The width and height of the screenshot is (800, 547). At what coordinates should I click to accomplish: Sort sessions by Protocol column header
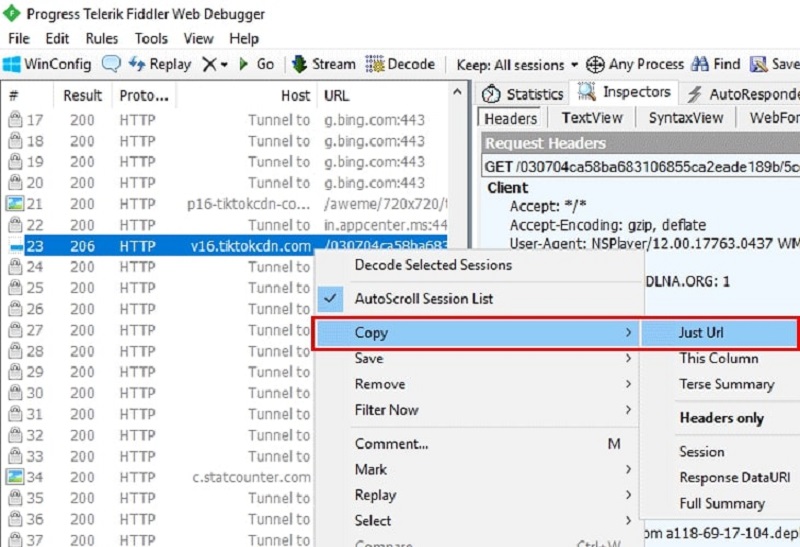point(143,95)
